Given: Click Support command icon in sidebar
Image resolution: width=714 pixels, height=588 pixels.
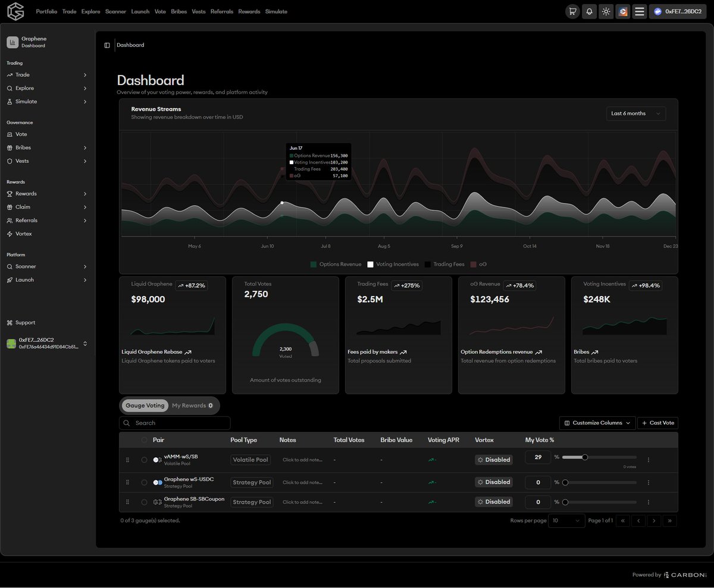Looking at the screenshot, I should click(10, 323).
